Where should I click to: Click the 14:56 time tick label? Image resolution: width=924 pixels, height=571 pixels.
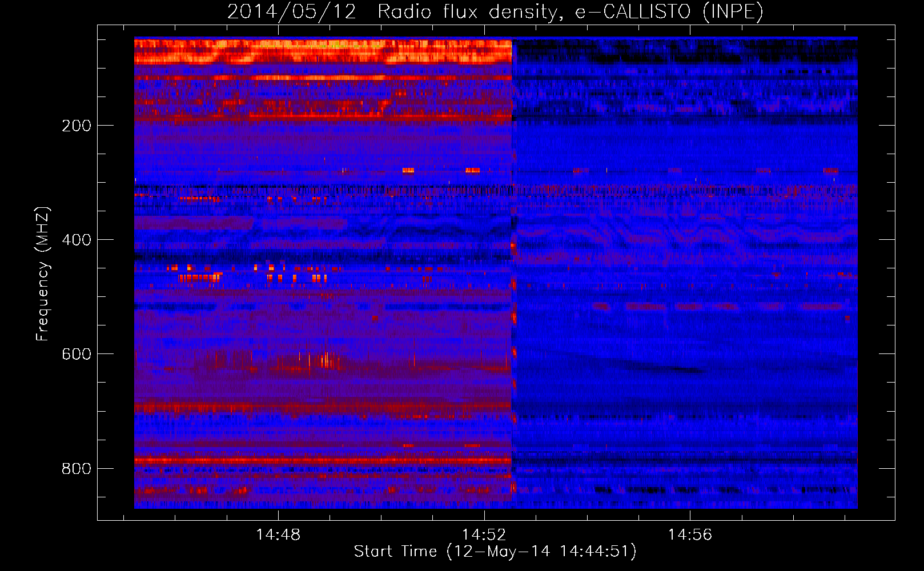click(x=690, y=535)
